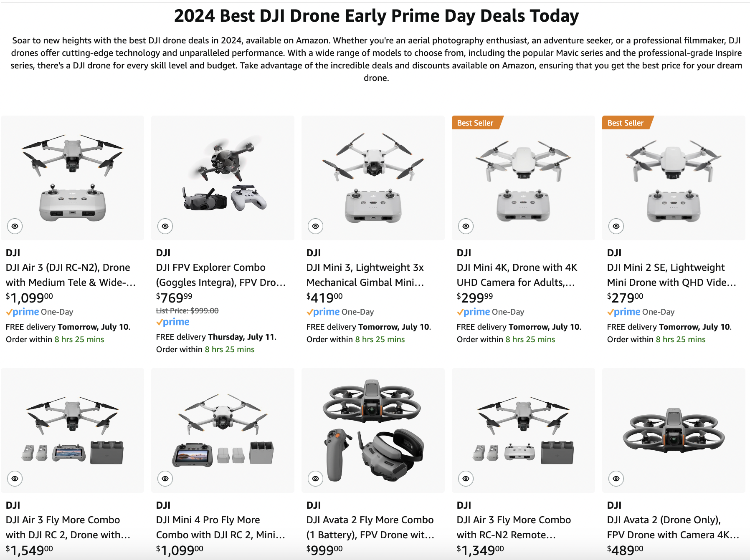Open quick look for DJI Mini 4K
The height and width of the screenshot is (560, 750).
click(x=466, y=226)
